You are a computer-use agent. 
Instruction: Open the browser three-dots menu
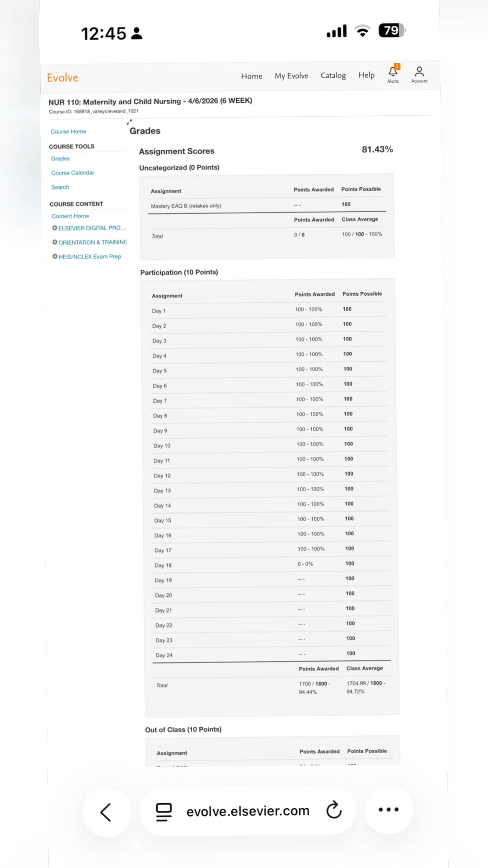[x=389, y=809]
